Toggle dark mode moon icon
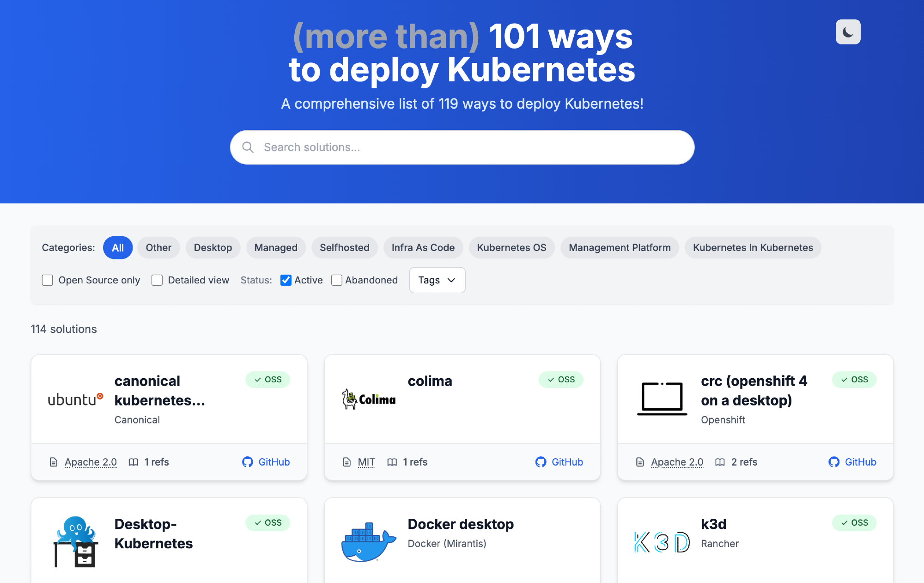 pyautogui.click(x=848, y=32)
